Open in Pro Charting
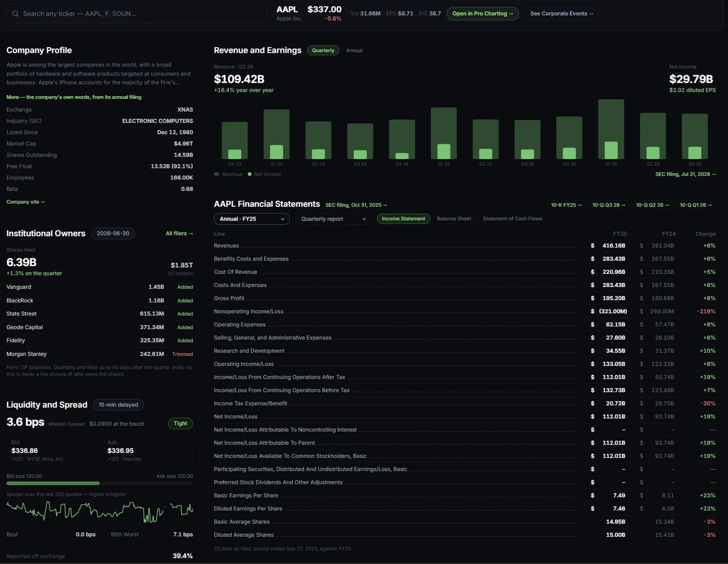728x564 pixels. coord(482,14)
